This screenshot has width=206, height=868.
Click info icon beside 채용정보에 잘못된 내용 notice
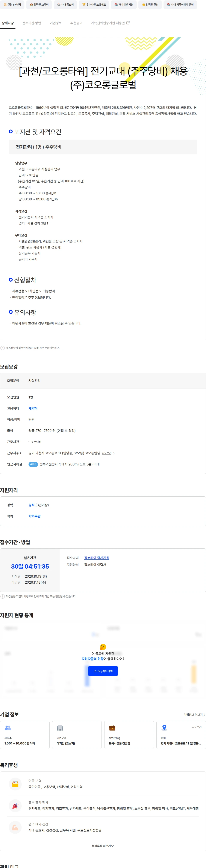click(x=3, y=348)
